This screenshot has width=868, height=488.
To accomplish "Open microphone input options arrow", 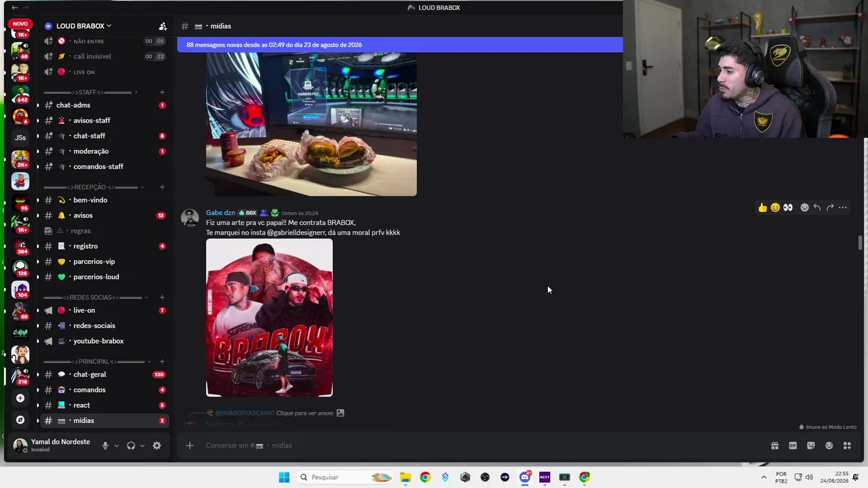I will coord(116,445).
